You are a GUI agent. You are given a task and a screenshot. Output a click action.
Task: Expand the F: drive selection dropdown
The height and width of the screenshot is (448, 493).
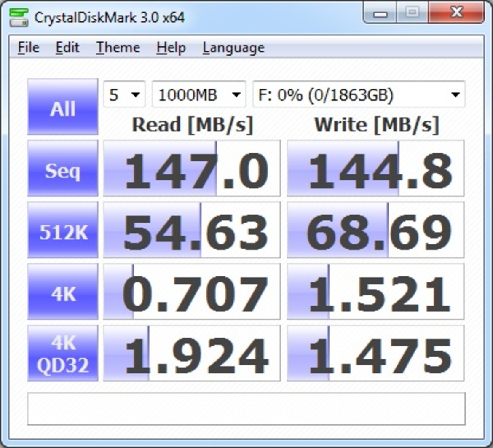click(359, 94)
